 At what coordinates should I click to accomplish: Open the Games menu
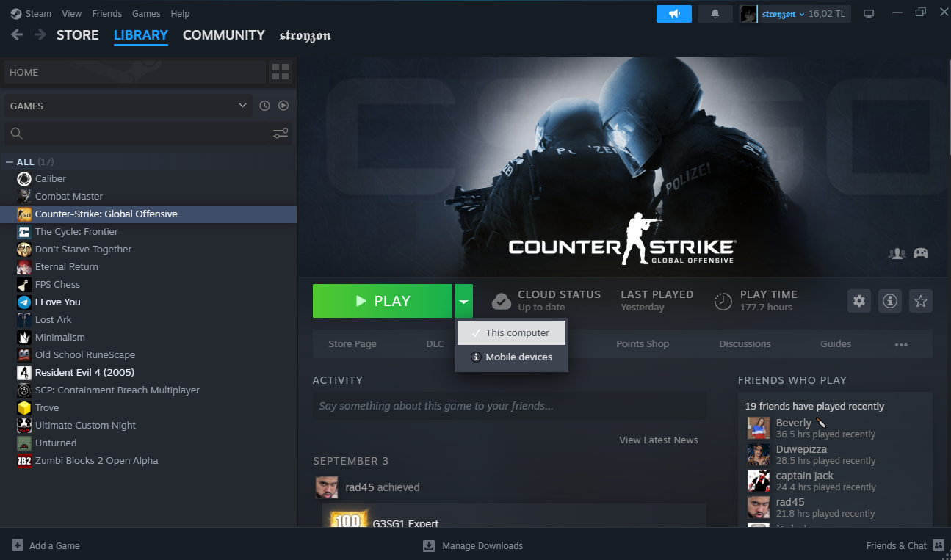click(146, 14)
